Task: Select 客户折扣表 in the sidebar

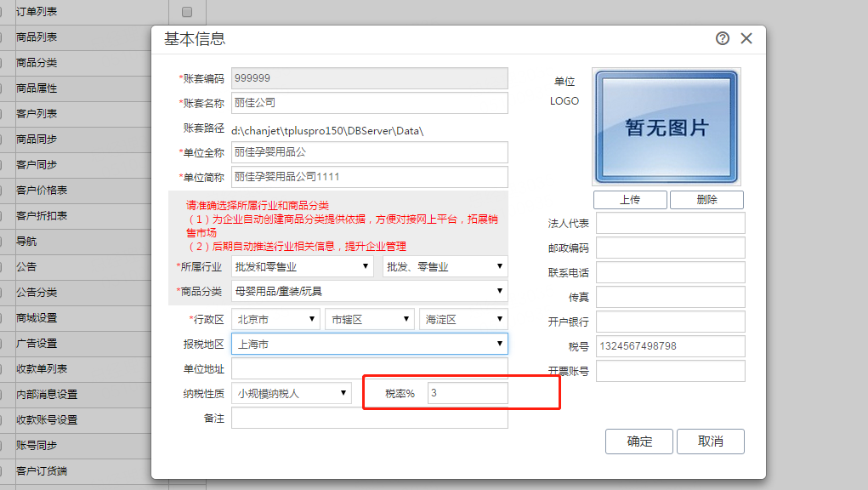Action: point(42,215)
